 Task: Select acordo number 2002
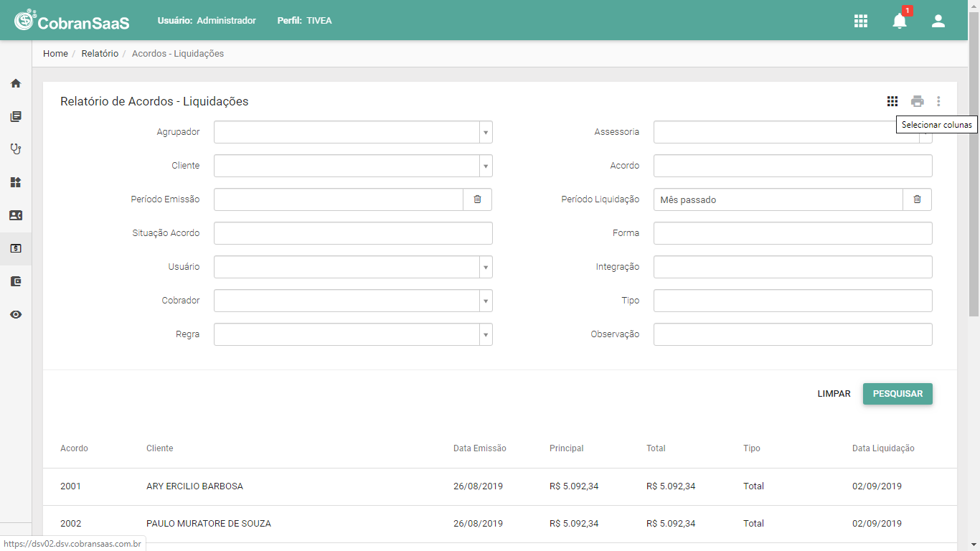(70, 524)
